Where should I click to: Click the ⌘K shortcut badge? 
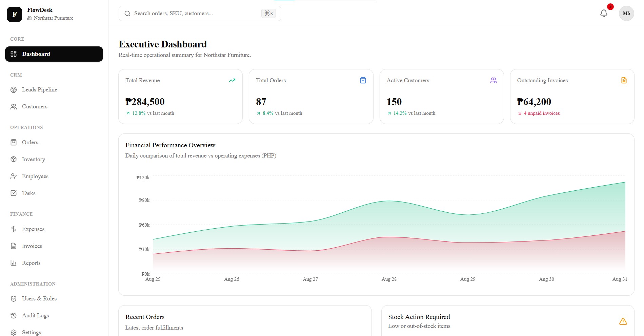coord(268,13)
